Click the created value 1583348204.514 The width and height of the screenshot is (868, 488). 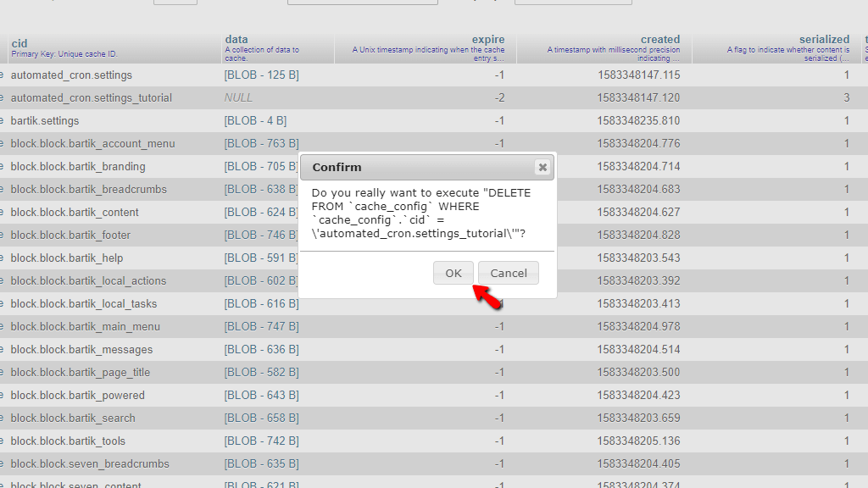(639, 350)
